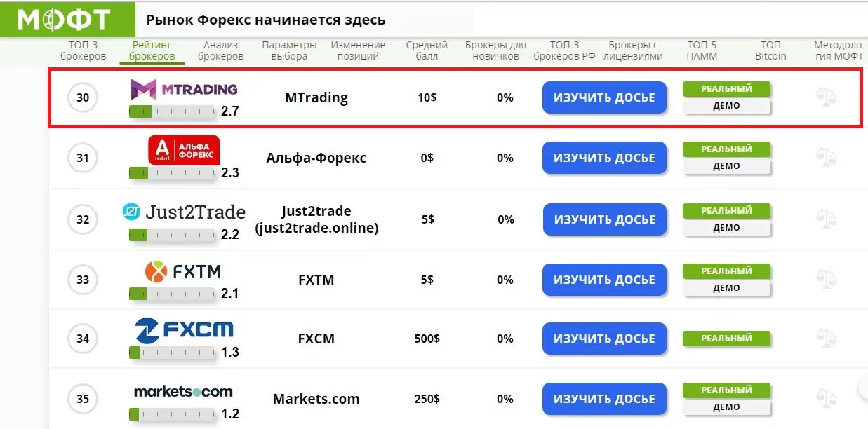Select the Рейтинг брокеров tab
This screenshot has height=429, width=868.
coord(152,50)
